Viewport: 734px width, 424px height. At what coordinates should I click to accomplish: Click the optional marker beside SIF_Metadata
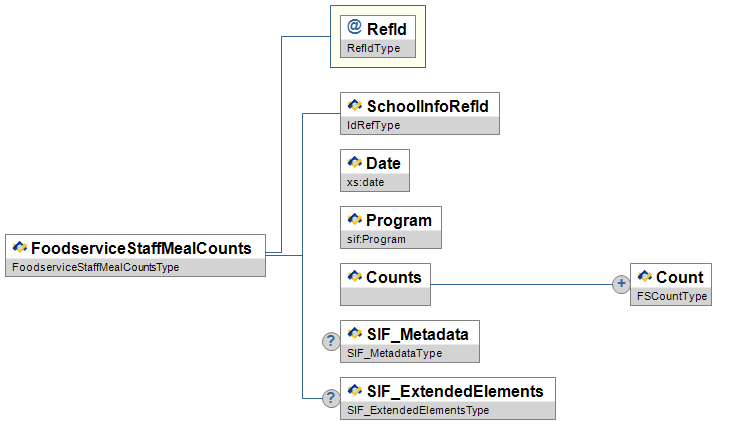point(330,341)
